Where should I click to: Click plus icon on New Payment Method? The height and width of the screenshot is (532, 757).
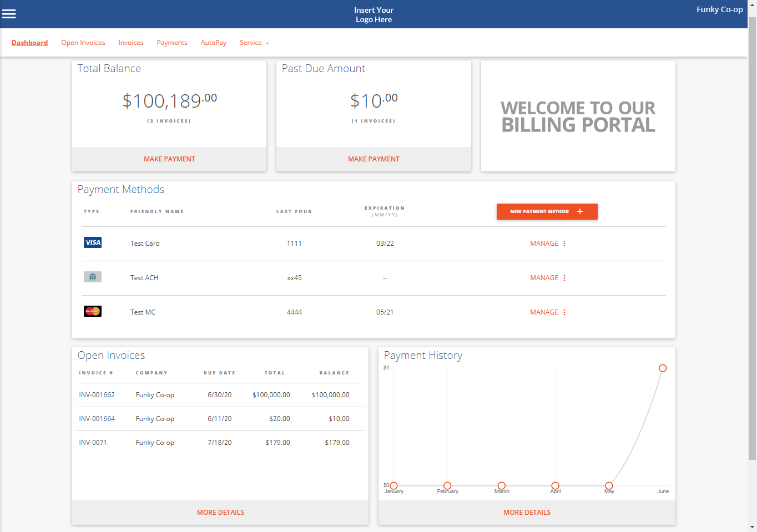[x=580, y=211]
